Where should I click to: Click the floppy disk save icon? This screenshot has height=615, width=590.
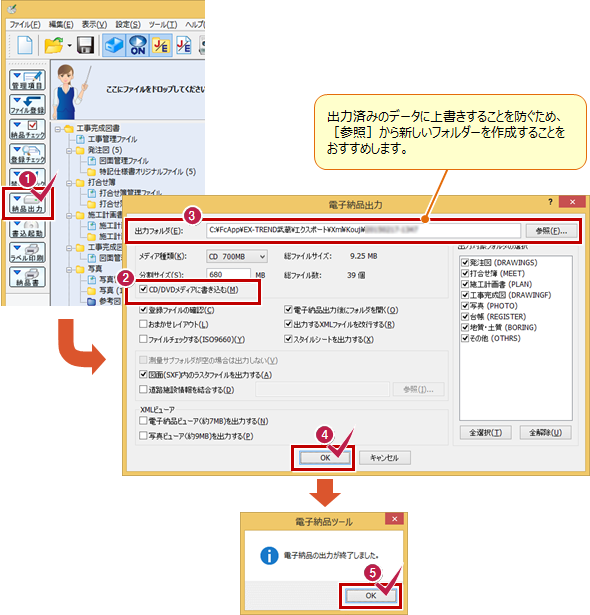(x=85, y=45)
